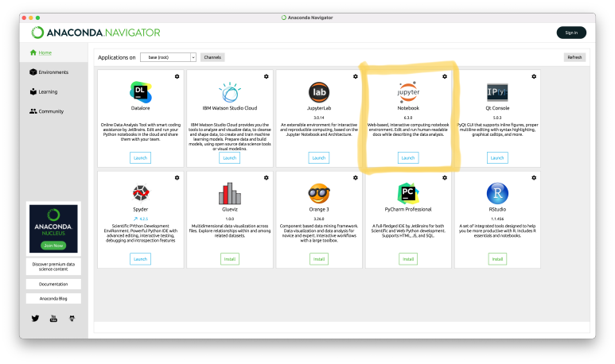Click the JupyterLab app icon
The height and width of the screenshot is (364, 615).
pos(319,92)
